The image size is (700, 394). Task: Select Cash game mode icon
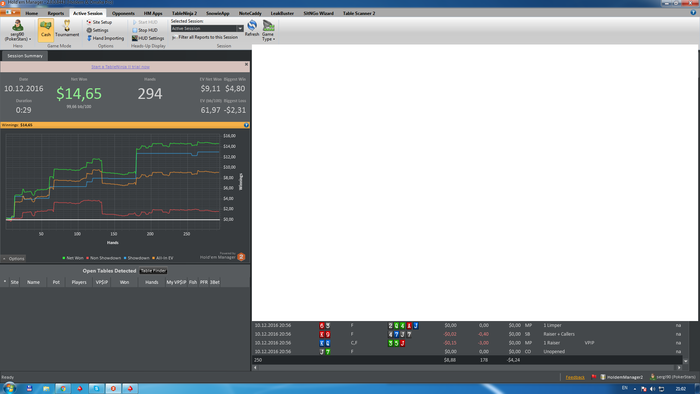point(46,30)
